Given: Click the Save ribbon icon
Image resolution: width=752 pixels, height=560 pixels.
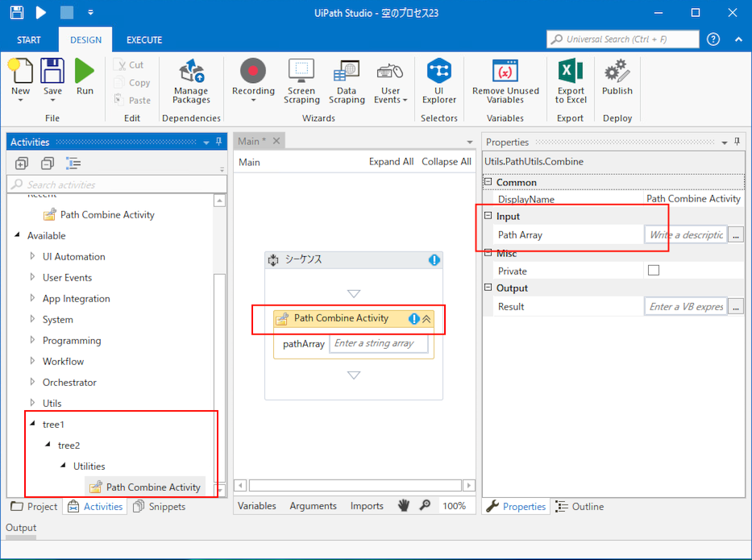Looking at the screenshot, I should point(52,71).
